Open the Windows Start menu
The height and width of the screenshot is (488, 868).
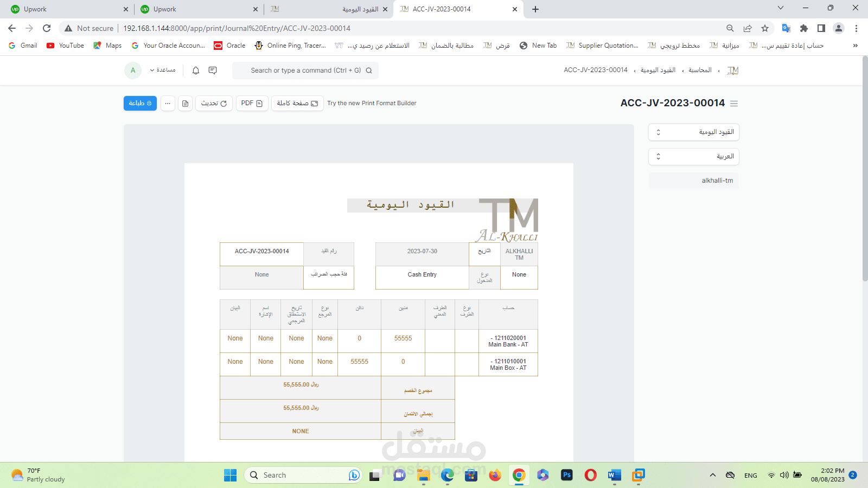point(230,475)
